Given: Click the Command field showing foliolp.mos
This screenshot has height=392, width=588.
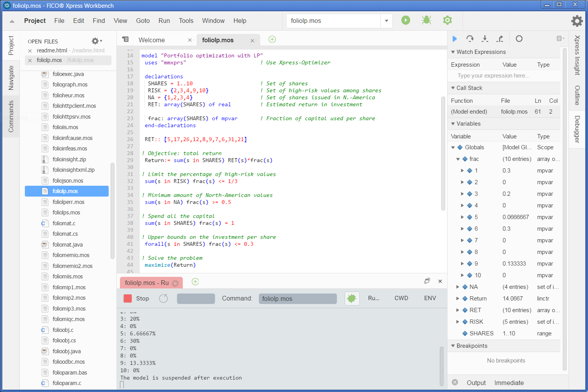Looking at the screenshot, I should pos(298,299).
